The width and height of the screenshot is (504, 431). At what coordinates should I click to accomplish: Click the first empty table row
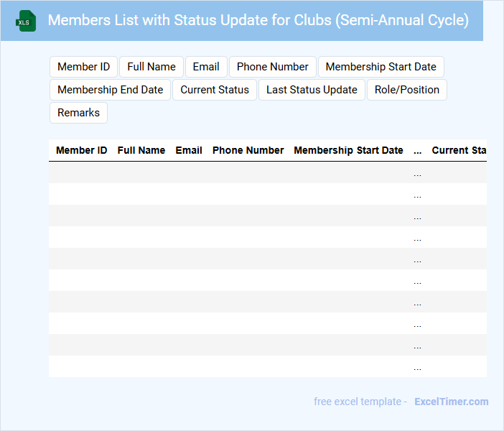click(x=230, y=172)
